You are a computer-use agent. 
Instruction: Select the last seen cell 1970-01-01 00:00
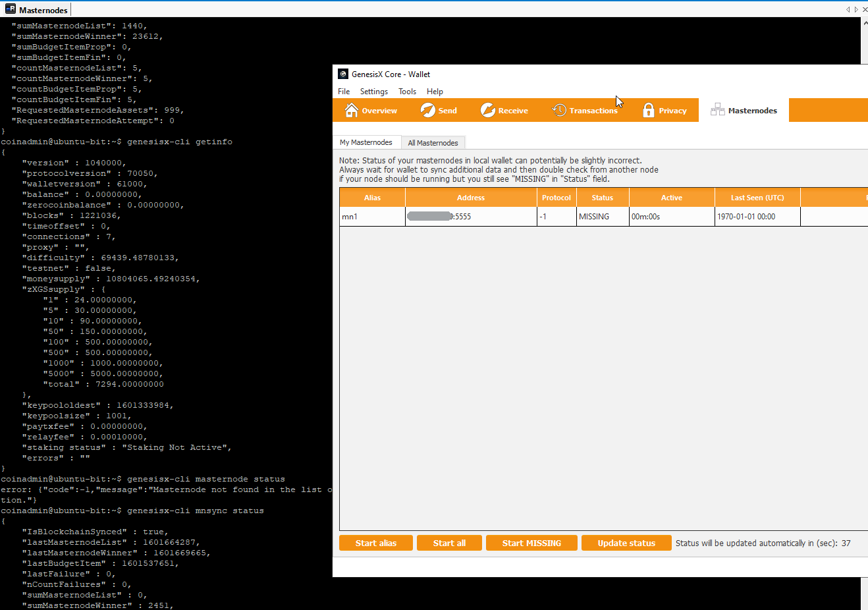click(757, 217)
